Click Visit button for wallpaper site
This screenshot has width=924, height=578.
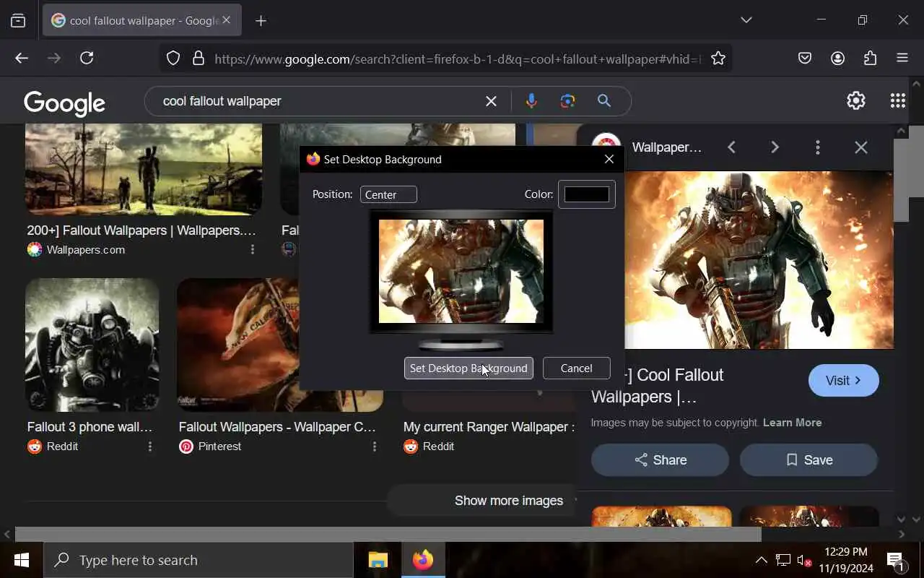pos(843,381)
